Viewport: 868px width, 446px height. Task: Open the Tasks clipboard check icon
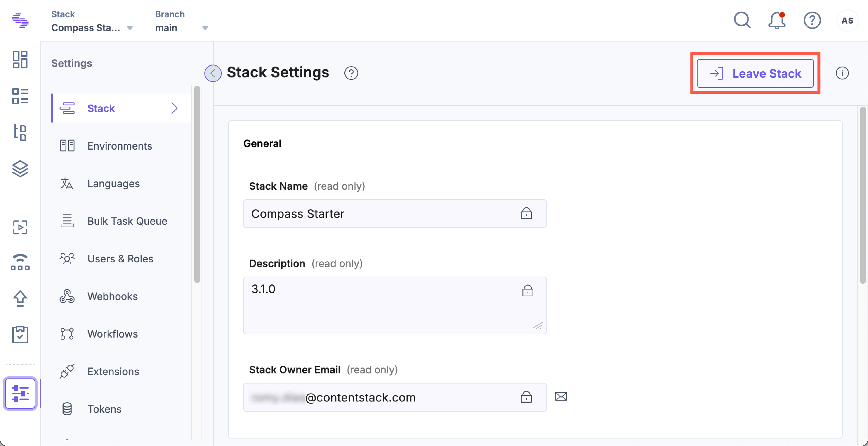coord(20,335)
